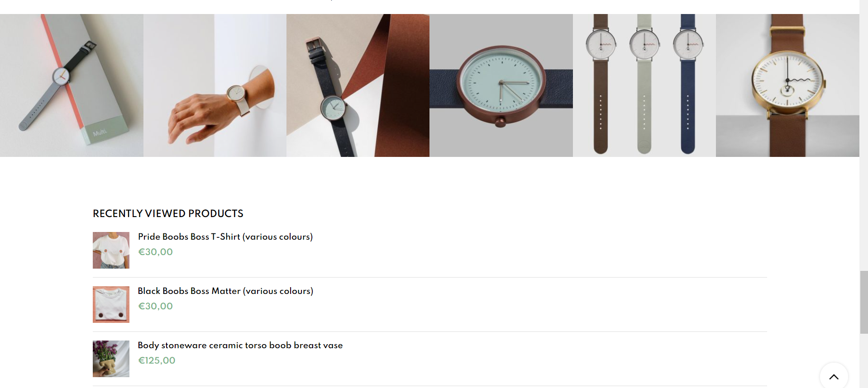Image resolution: width=868 pixels, height=388 pixels.
Task: Click the Pride Boobs Boss T-Shirt thumbnail
Action: (x=111, y=250)
